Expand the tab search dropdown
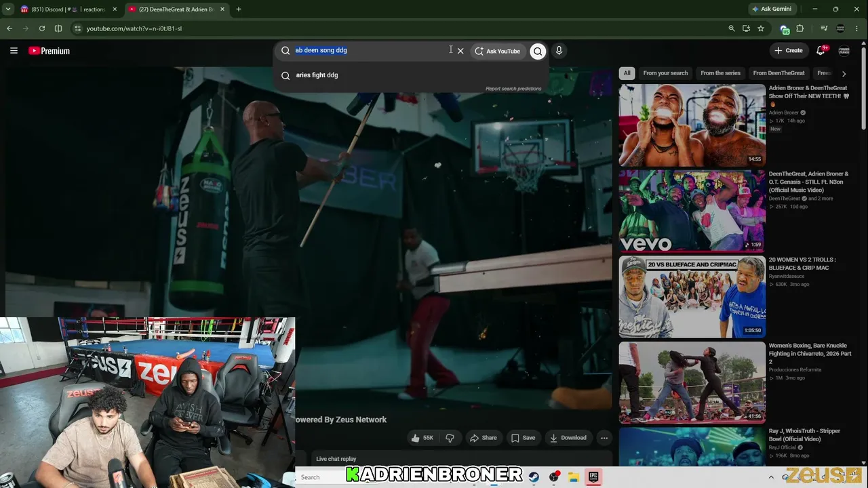This screenshot has width=868, height=488. pyautogui.click(x=8, y=9)
